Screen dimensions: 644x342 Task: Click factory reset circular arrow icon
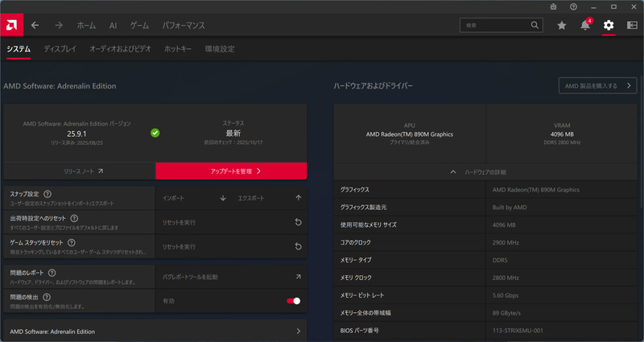coord(299,222)
